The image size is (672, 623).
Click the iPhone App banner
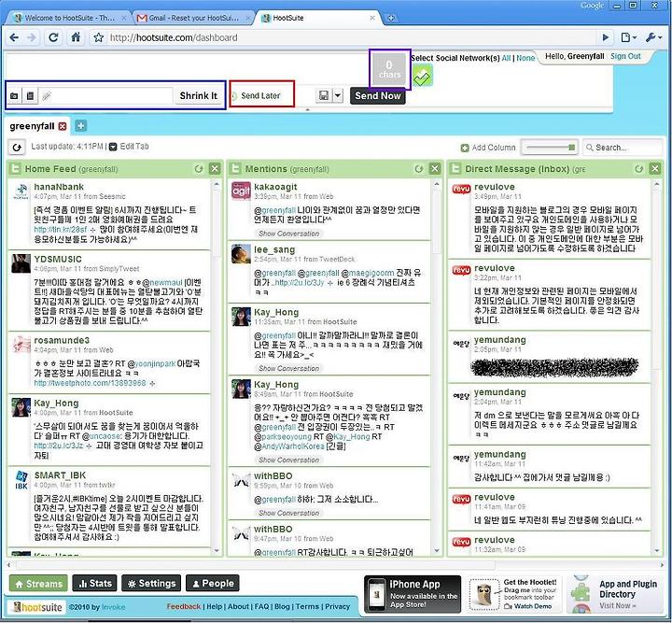413,594
